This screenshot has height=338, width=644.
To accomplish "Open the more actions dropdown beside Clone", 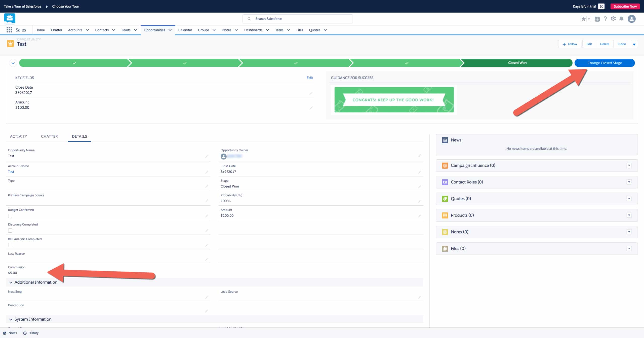I will 634,44.
